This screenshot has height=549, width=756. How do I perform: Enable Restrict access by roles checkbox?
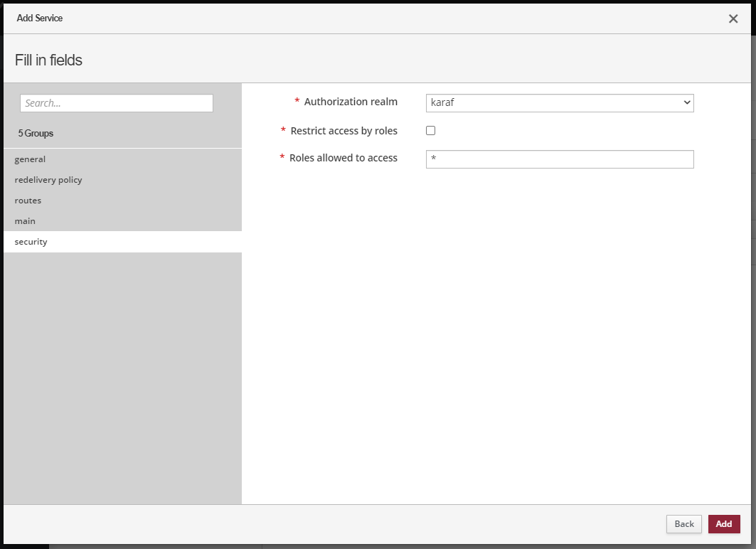(430, 131)
